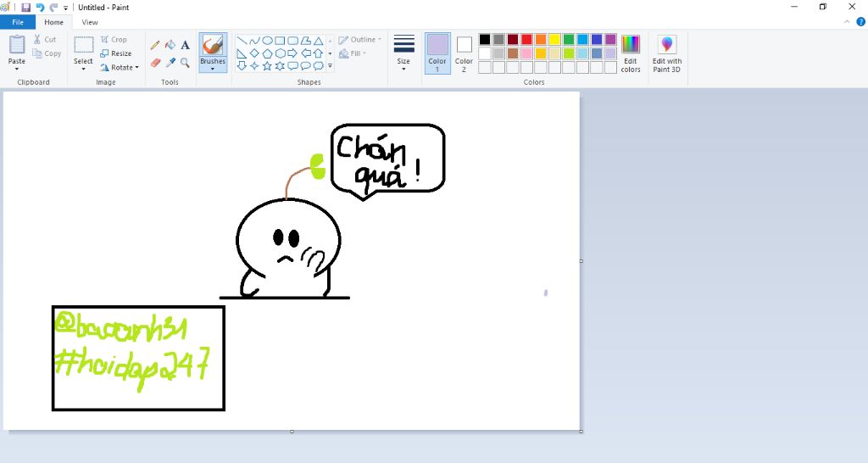The height and width of the screenshot is (463, 868).
Task: Click the Brushes tool icon
Action: 213,45
